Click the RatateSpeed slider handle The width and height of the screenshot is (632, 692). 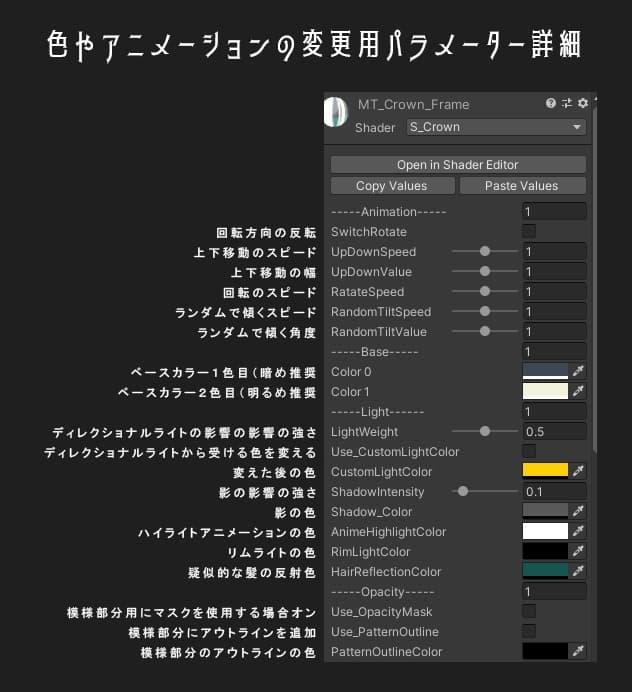pyautogui.click(x=485, y=291)
